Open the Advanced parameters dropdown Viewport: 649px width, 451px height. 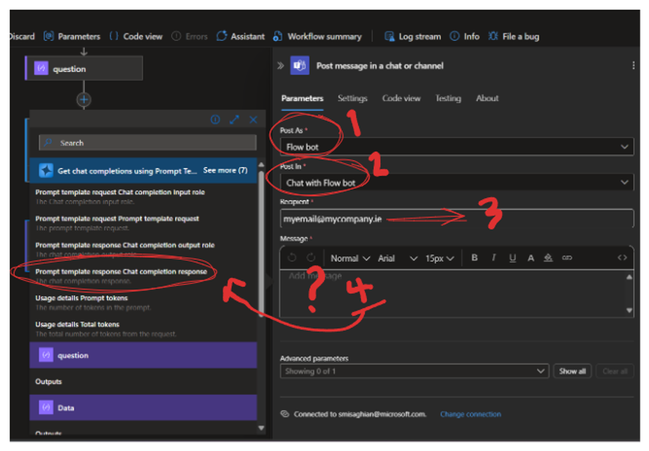tap(414, 371)
